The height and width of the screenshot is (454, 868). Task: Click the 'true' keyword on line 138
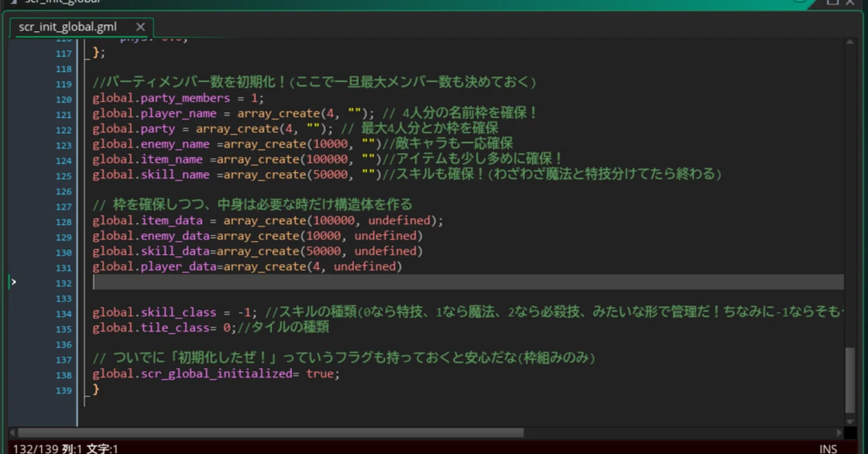click(320, 374)
